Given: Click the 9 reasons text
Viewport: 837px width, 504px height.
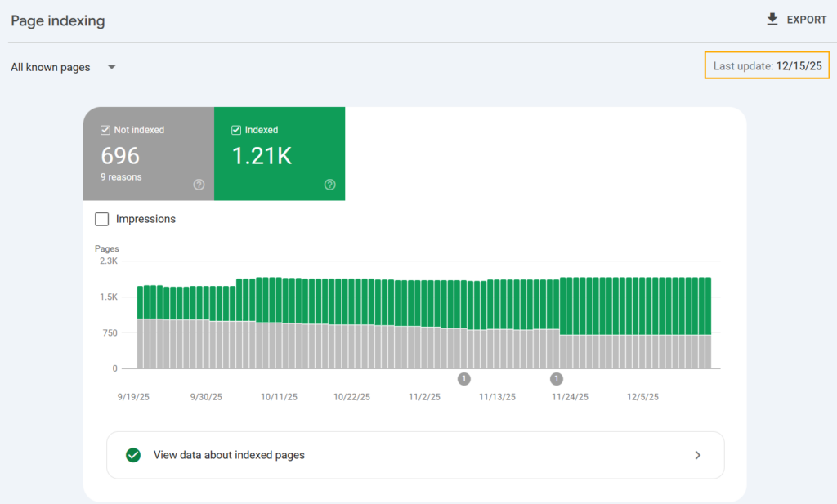Looking at the screenshot, I should click(121, 177).
